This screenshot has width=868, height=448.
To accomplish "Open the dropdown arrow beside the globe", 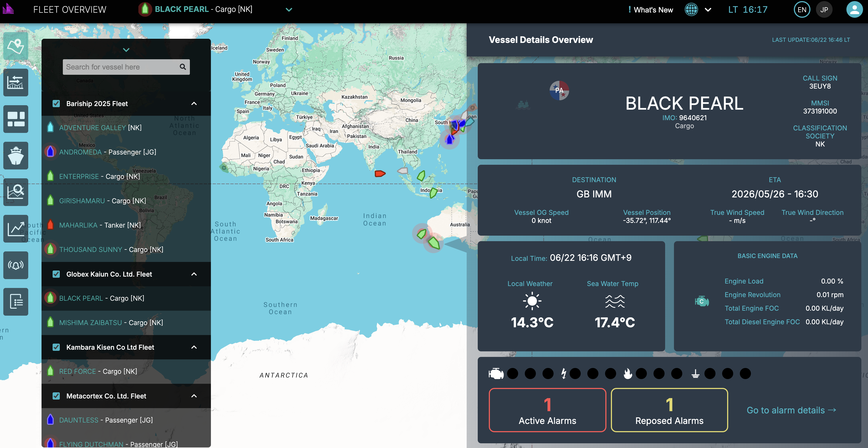I will 708,10.
